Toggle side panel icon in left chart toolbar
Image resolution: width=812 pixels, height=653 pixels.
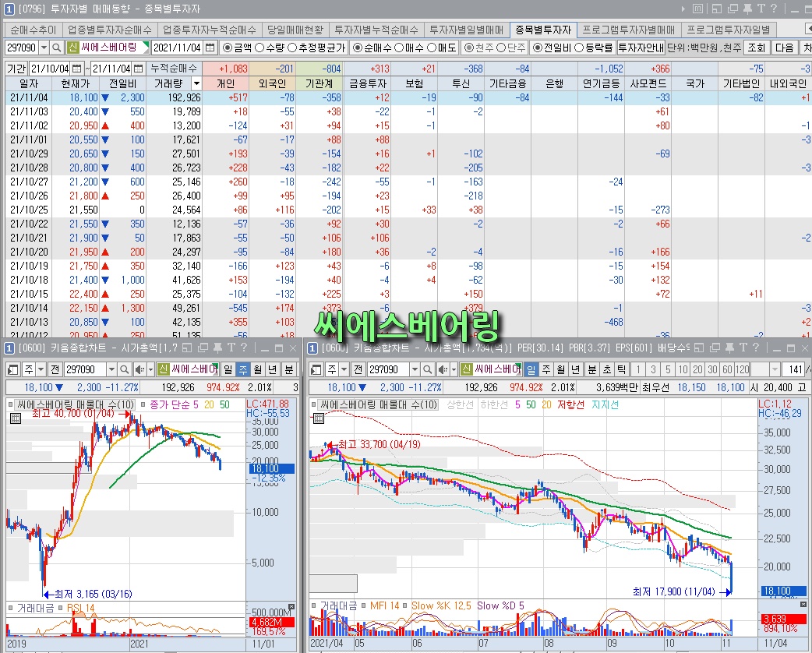[13, 369]
